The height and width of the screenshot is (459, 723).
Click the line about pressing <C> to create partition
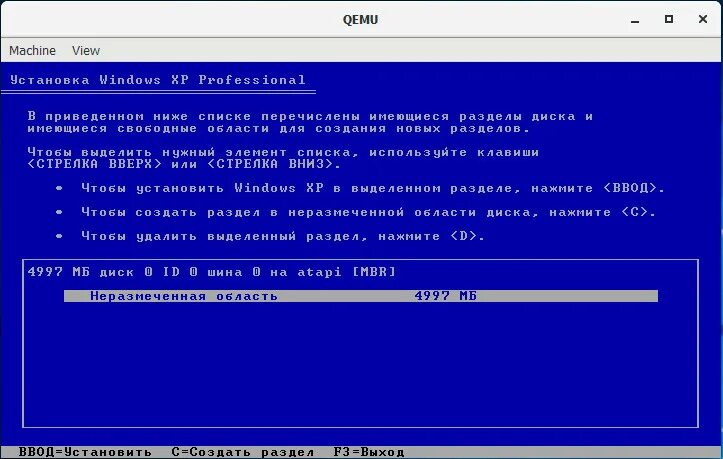click(x=368, y=212)
